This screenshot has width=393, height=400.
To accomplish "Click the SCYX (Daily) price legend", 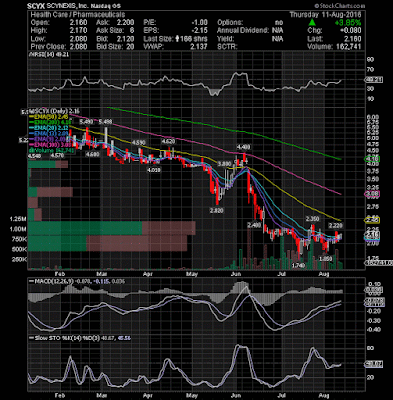I will (x=55, y=111).
